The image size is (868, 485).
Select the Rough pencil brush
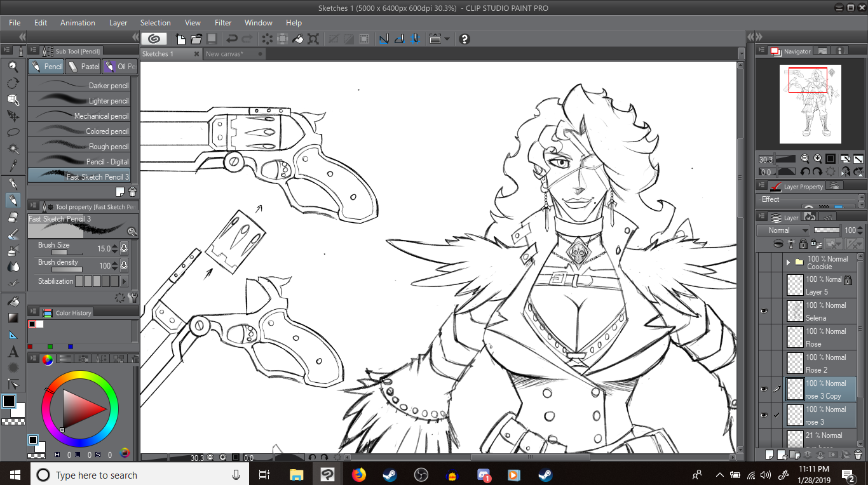tap(79, 146)
